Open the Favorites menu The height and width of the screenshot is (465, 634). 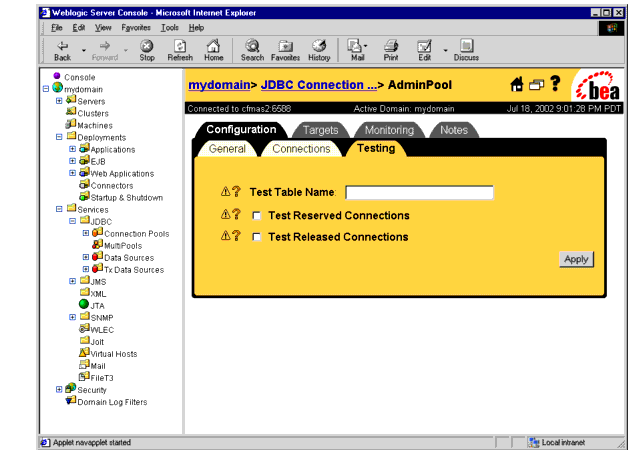coord(136,27)
